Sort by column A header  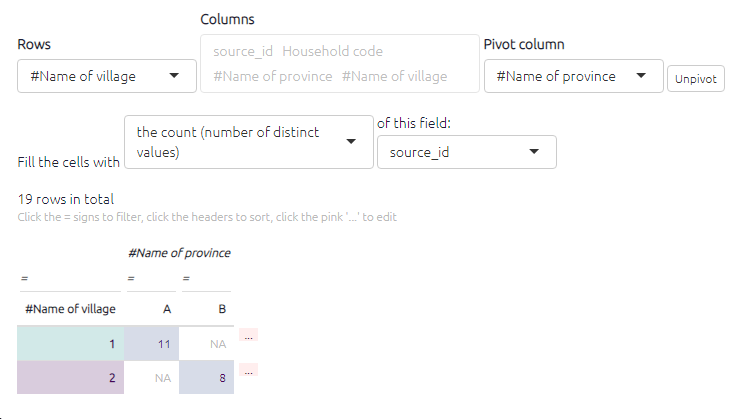pos(166,309)
